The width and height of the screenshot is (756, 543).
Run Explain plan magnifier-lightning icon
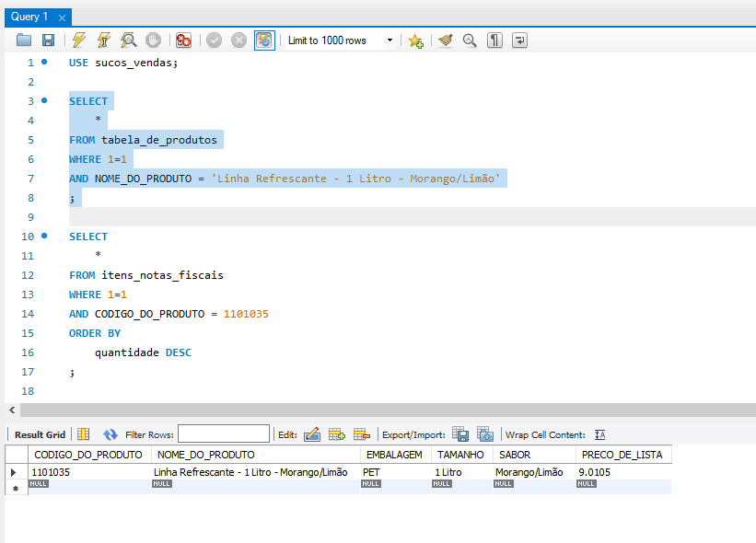click(x=129, y=40)
